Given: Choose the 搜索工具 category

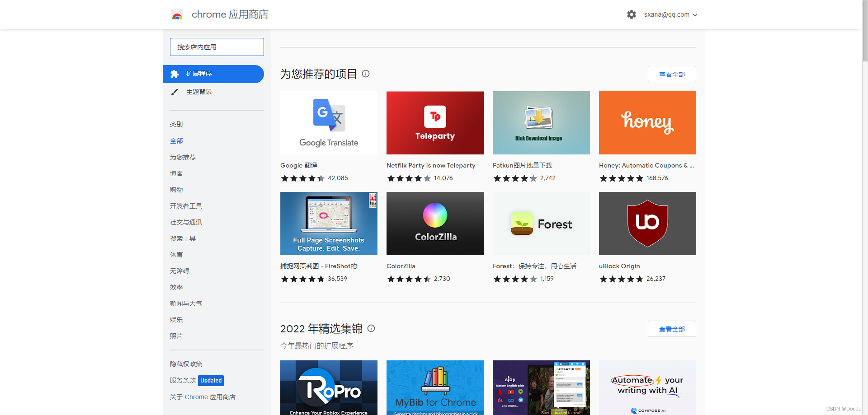Looking at the screenshot, I should 183,238.
